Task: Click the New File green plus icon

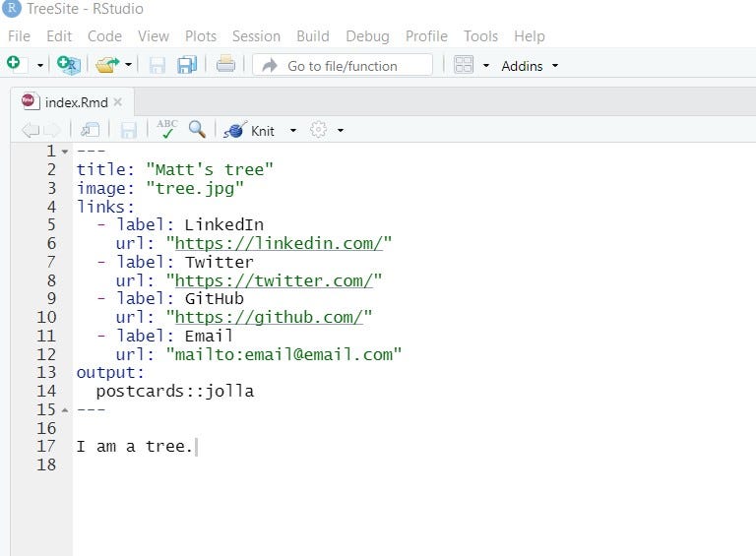Action: (14, 64)
